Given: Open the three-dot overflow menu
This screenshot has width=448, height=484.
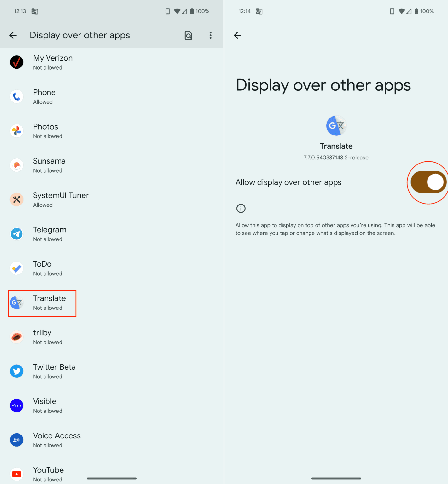Looking at the screenshot, I should [210, 35].
